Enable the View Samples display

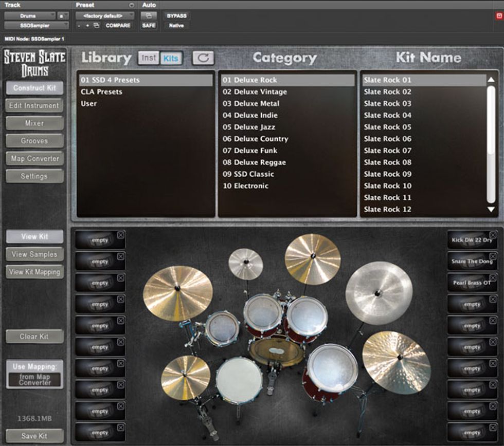(x=34, y=254)
